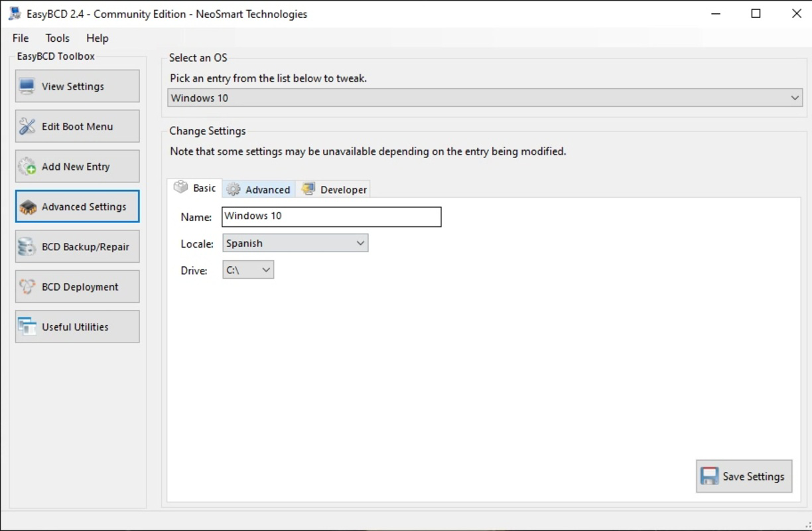Expand the Locale dropdown showing Spanish

pos(295,243)
